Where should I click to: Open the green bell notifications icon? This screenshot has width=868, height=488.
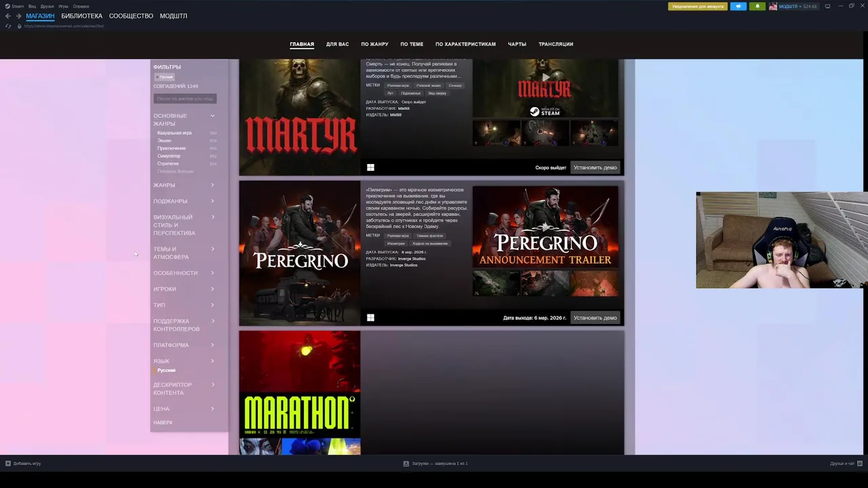(757, 6)
